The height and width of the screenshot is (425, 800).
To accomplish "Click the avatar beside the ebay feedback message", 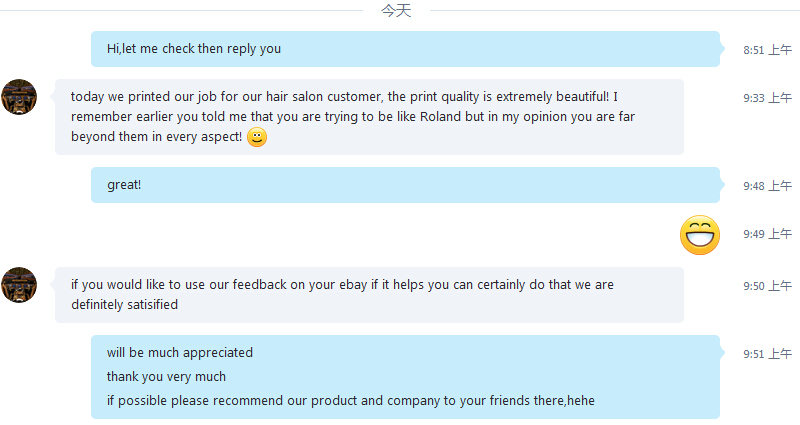I will pos(19,285).
